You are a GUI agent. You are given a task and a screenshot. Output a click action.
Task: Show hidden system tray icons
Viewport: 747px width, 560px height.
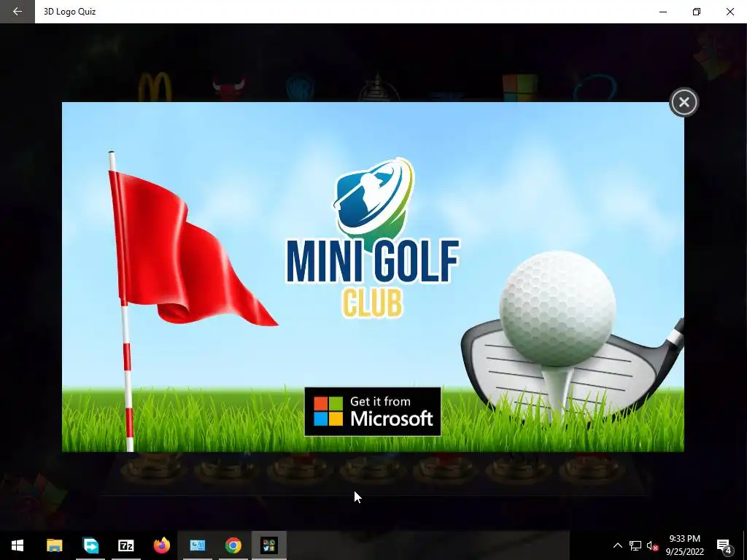coord(617,545)
